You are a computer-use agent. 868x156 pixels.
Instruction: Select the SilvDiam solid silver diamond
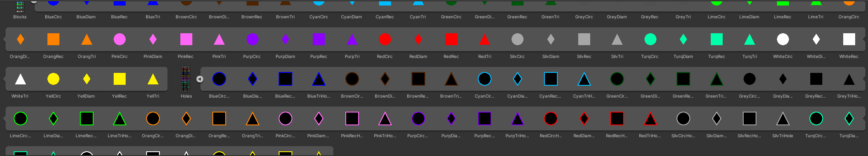click(551, 39)
